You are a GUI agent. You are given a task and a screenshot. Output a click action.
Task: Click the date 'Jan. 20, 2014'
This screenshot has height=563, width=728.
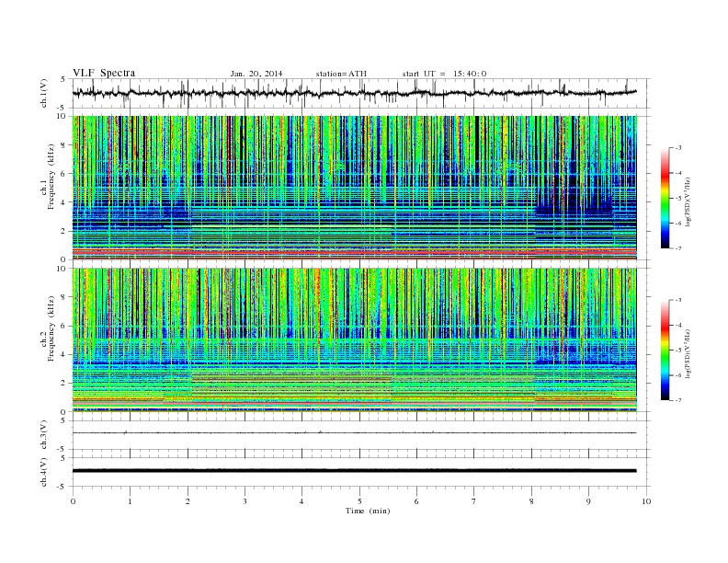(256, 74)
